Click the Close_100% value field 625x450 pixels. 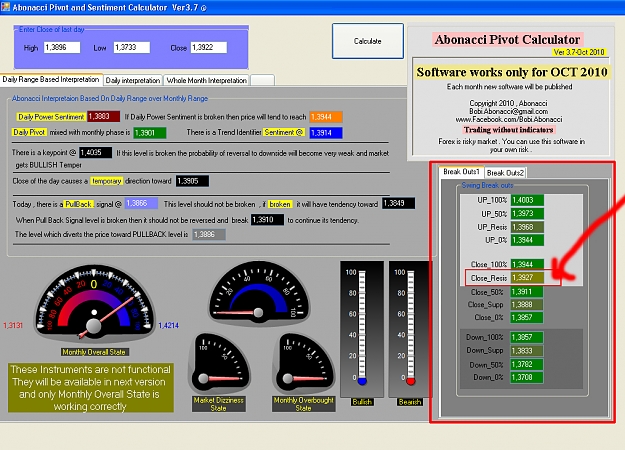click(x=527, y=264)
